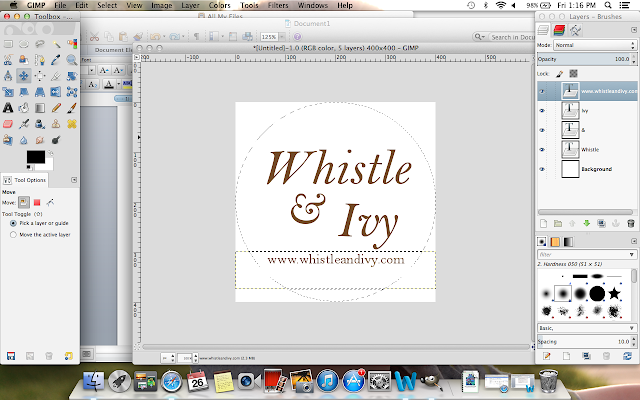
Task: Select the Scissors Select tool
Action: pos(8,60)
